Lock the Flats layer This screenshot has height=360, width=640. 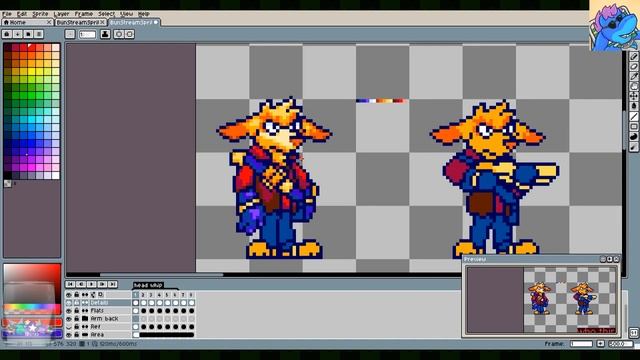pos(77,311)
